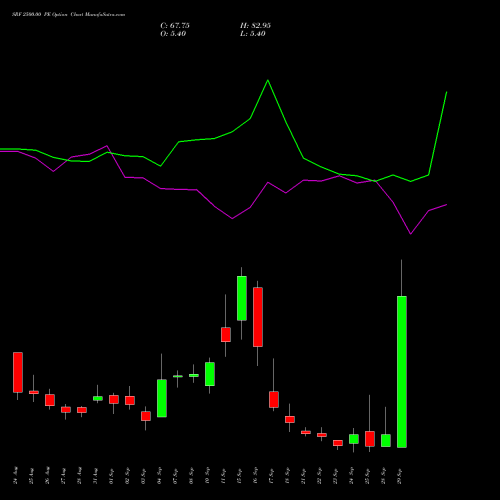Click the low value L: 5.40

point(253,34)
